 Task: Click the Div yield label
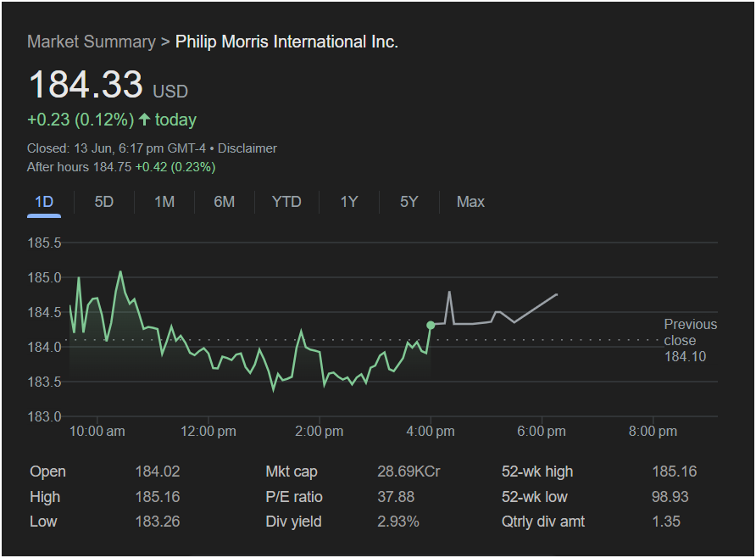point(293,522)
